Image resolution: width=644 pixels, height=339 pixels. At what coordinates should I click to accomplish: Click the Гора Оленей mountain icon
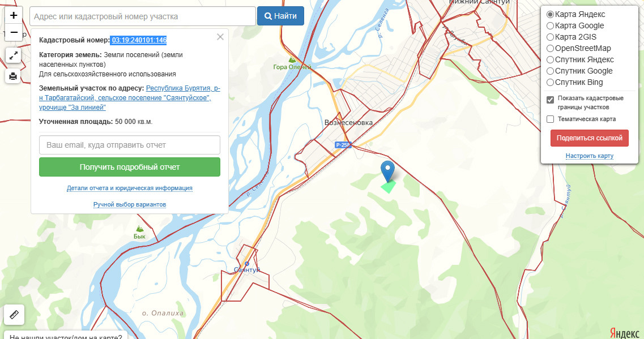[x=292, y=59]
